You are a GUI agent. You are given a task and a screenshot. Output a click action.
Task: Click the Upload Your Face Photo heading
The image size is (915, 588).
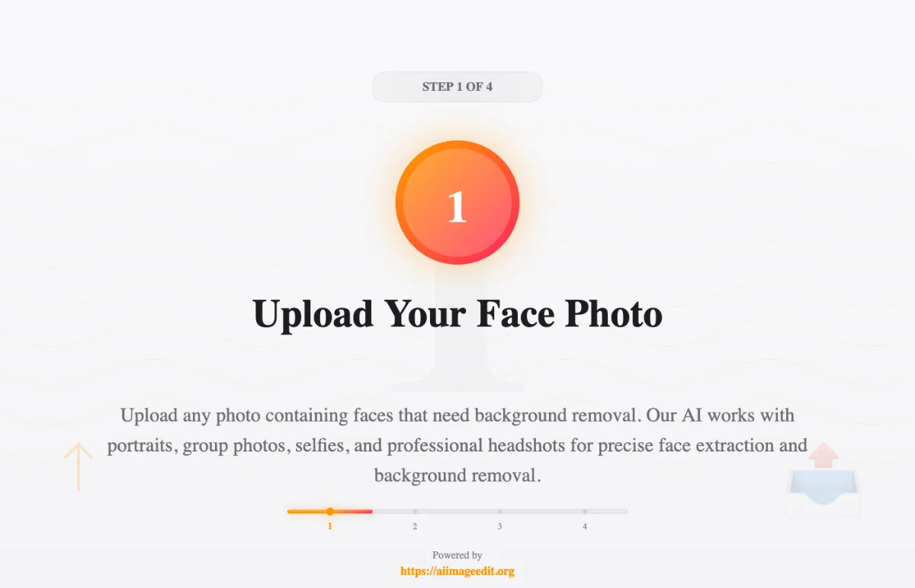(x=457, y=313)
